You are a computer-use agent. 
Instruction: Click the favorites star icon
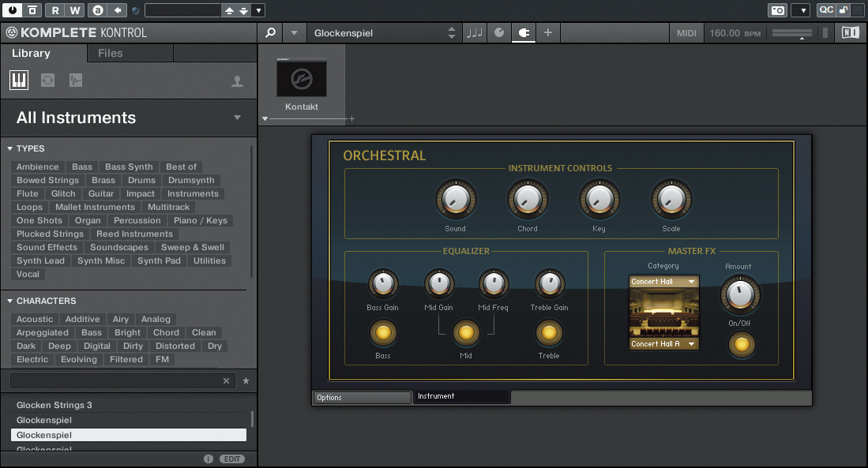tap(246, 380)
